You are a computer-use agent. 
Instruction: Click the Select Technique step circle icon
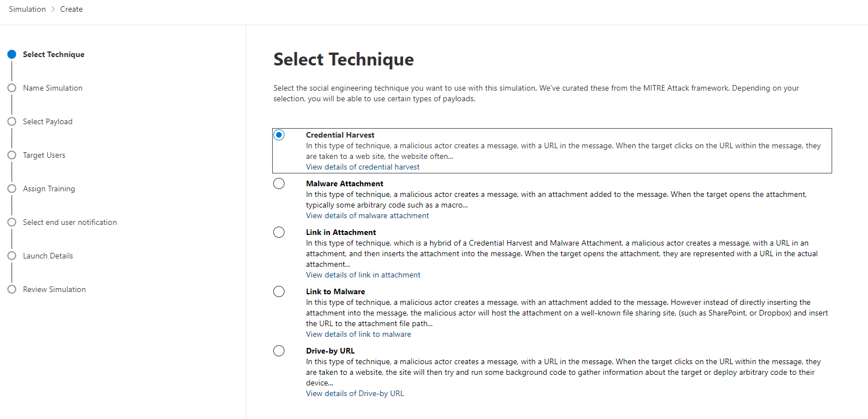pos(12,54)
